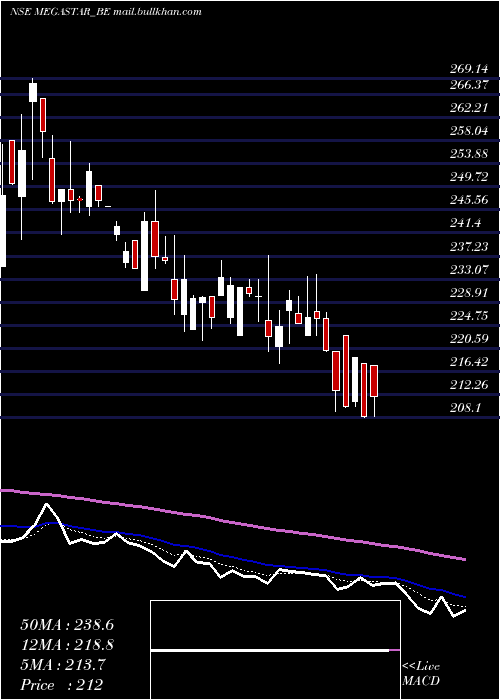Click the 212.26 price axis label
500x700 pixels.
point(469,386)
